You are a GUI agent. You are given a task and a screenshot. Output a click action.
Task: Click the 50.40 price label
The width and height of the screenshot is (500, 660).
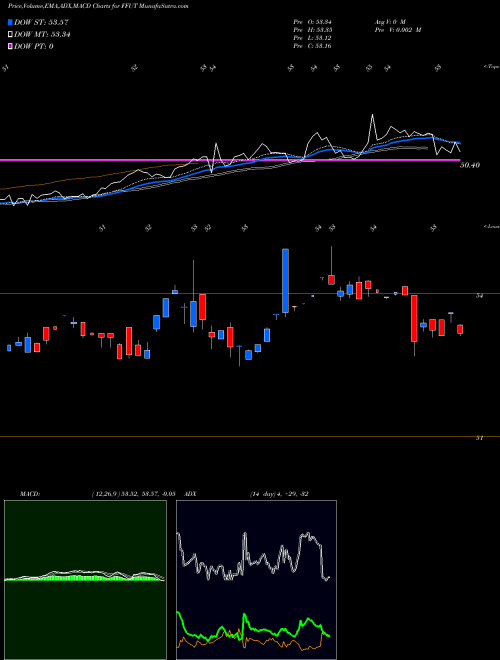470,165
